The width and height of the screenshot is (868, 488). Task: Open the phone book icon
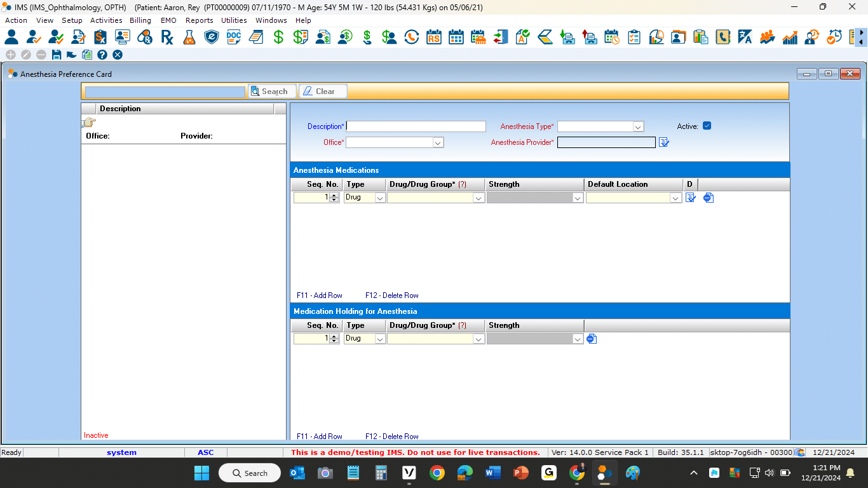pyautogui.click(x=722, y=37)
